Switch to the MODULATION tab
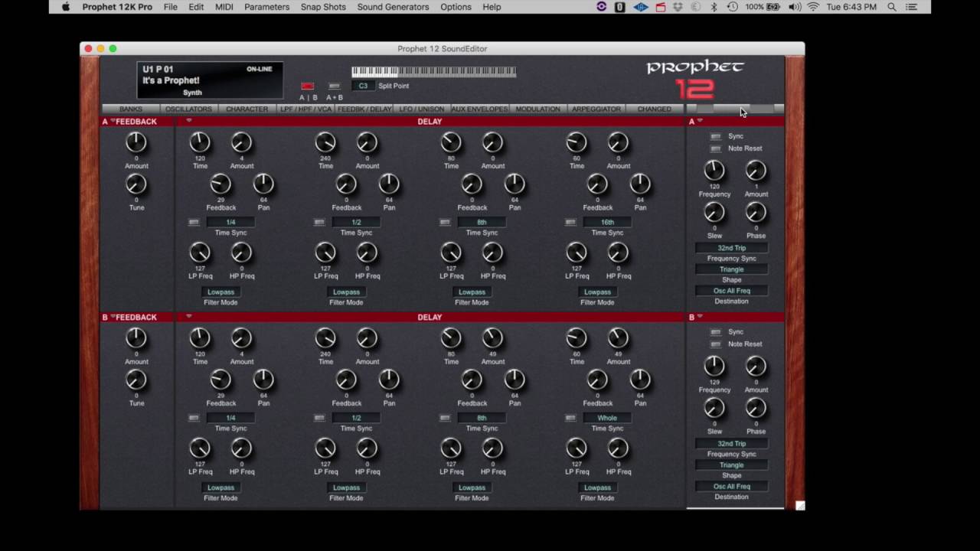The height and width of the screenshot is (551, 980). 537,109
